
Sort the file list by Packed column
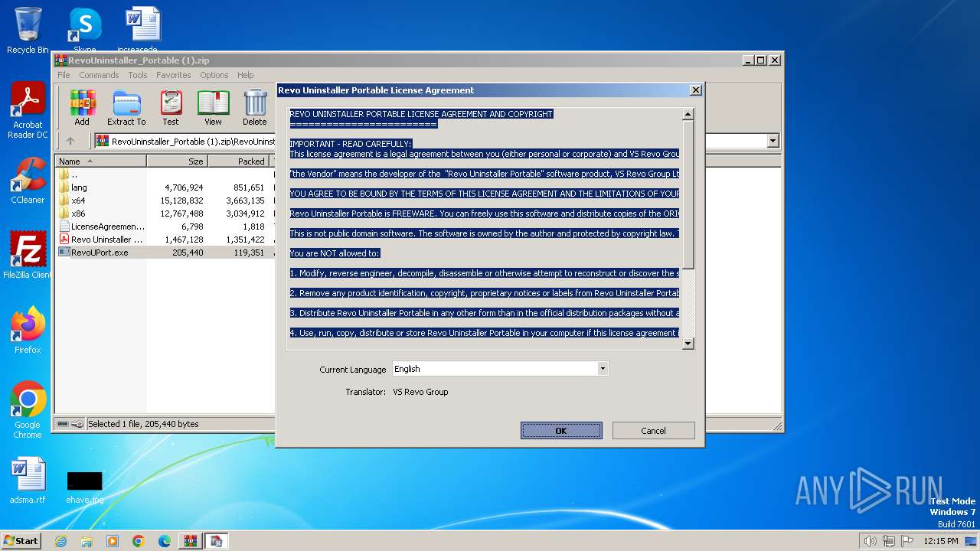pyautogui.click(x=238, y=161)
